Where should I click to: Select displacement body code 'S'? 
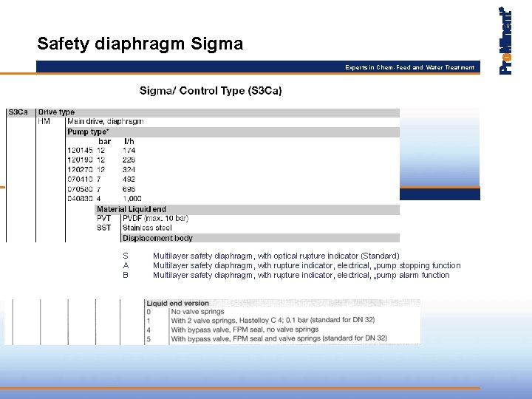click(126, 256)
